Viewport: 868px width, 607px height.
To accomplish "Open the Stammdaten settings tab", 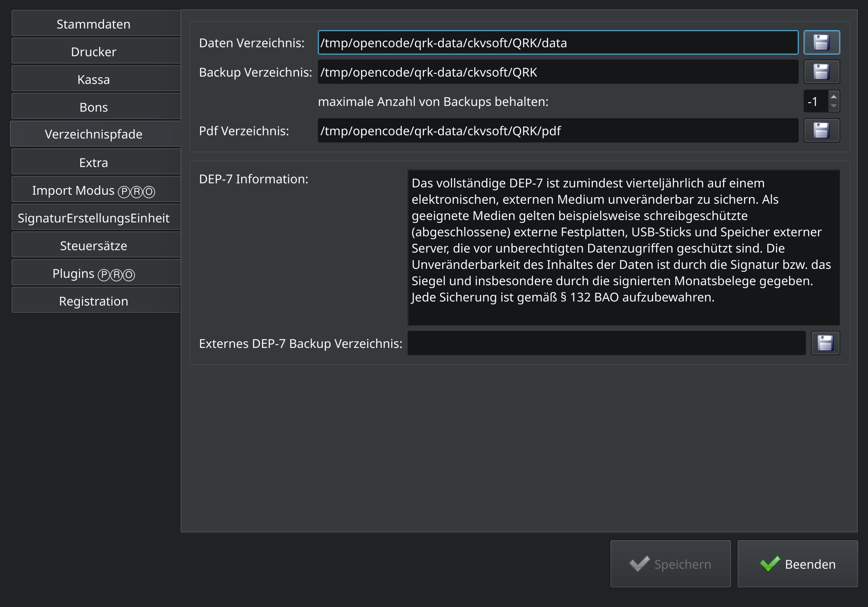I will point(96,24).
